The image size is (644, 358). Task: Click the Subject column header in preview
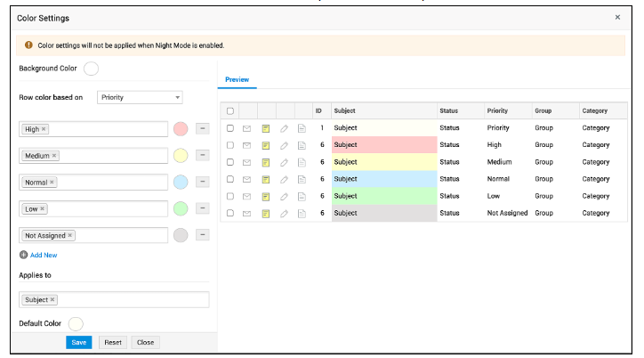tap(344, 111)
